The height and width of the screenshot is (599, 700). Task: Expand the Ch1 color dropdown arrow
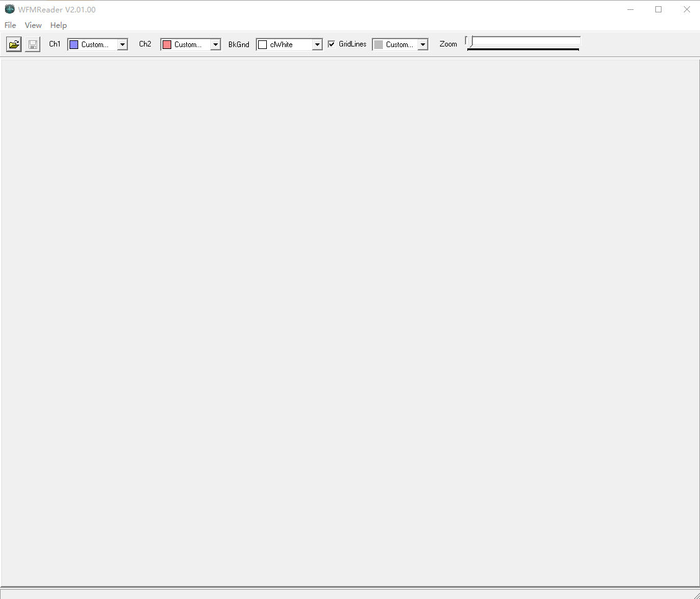[122, 45]
